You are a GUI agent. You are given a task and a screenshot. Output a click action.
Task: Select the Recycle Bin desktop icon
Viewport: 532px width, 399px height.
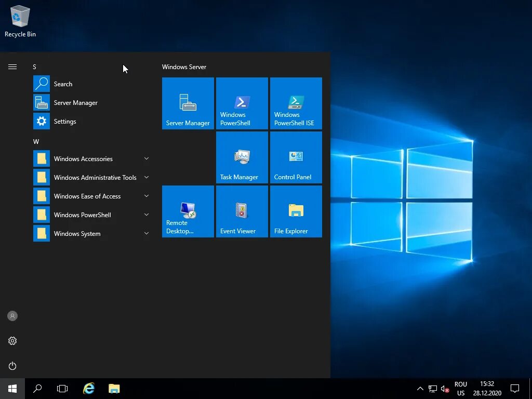click(20, 21)
